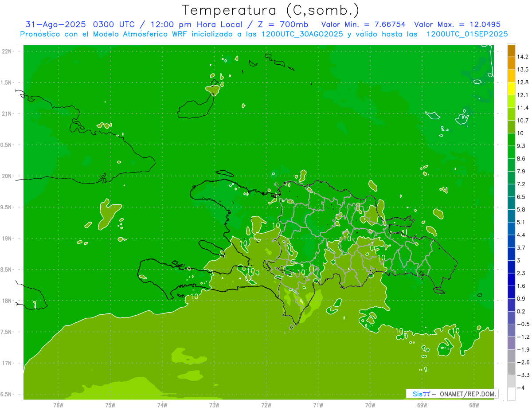Click the "72W" longitude axis label

click(x=266, y=405)
